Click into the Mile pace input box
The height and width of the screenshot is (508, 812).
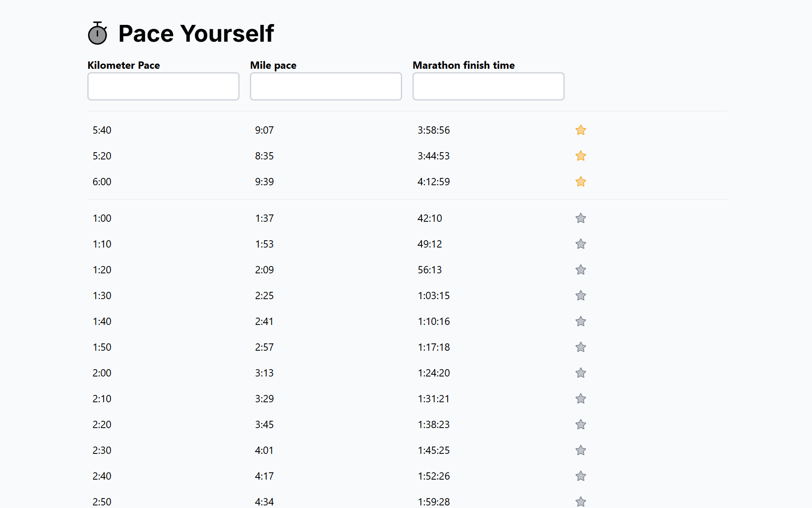coord(326,86)
